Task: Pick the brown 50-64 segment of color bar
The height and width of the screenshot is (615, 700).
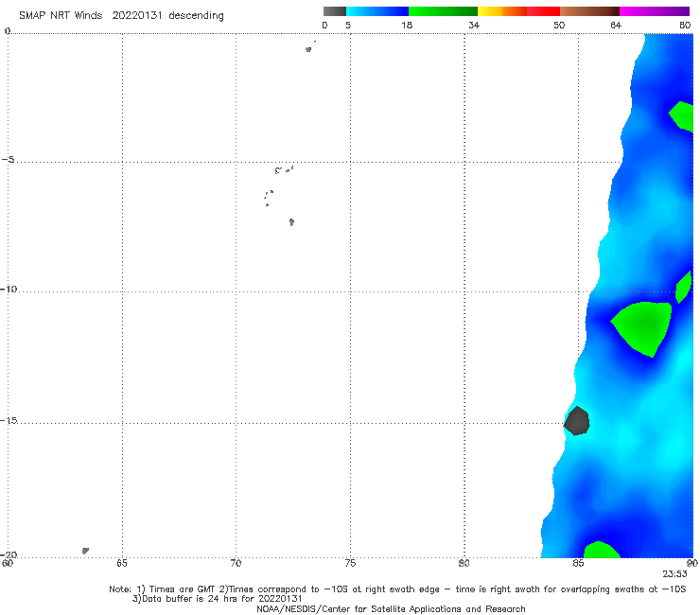Action: [x=589, y=11]
